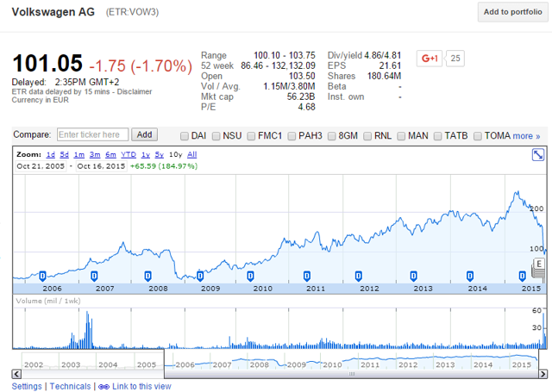The width and height of the screenshot is (552, 392).
Task: Click the Google +1 button
Action: pyautogui.click(x=430, y=59)
